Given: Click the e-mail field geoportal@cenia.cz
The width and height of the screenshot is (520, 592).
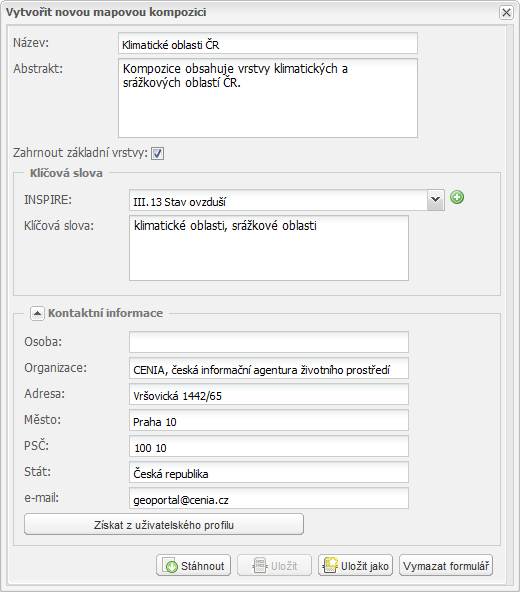Looking at the screenshot, I should (269, 498).
